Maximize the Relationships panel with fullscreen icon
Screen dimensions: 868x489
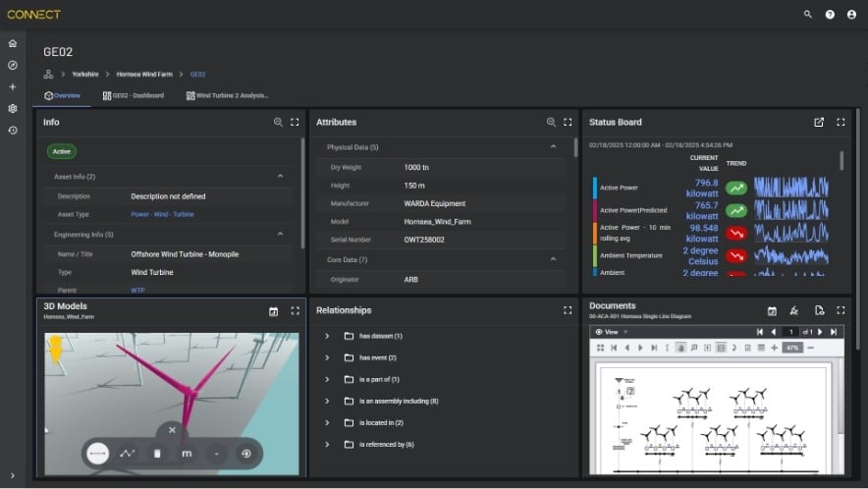pyautogui.click(x=568, y=310)
